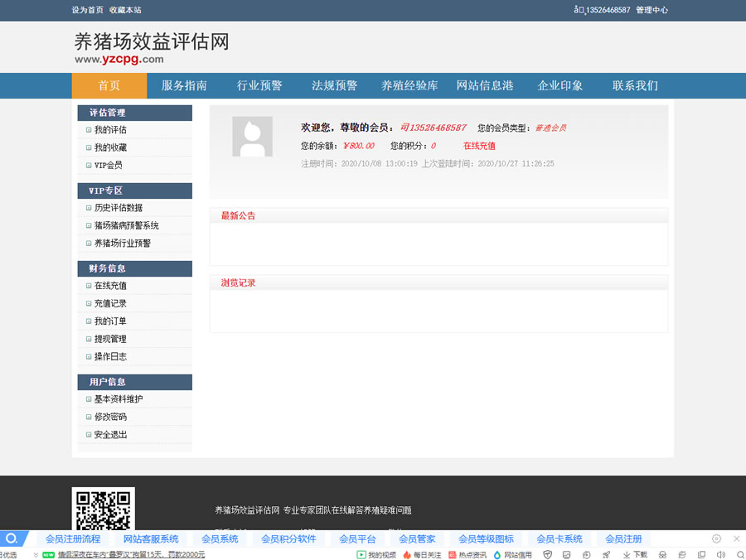Open the 养殖经验库 navigation tab
Image resolution: width=746 pixels, height=560 pixels.
click(409, 85)
